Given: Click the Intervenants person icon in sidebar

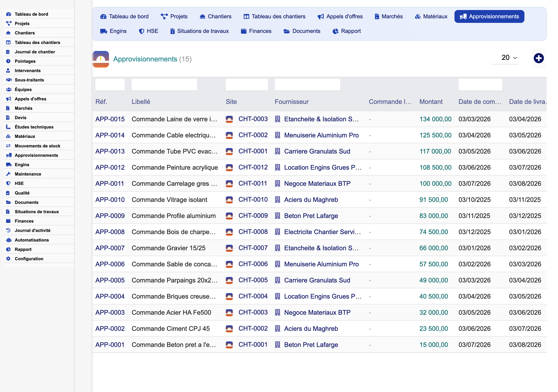Looking at the screenshot, I should pyautogui.click(x=8, y=70).
